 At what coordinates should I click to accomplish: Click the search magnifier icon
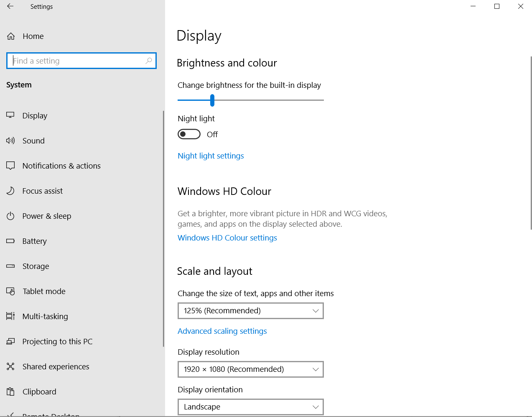pyautogui.click(x=149, y=61)
